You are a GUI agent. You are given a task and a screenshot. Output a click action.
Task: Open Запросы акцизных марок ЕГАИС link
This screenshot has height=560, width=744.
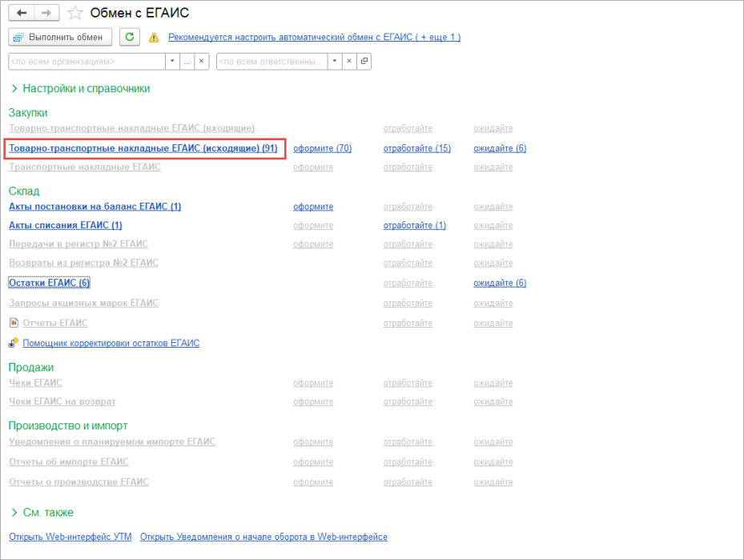tap(83, 303)
